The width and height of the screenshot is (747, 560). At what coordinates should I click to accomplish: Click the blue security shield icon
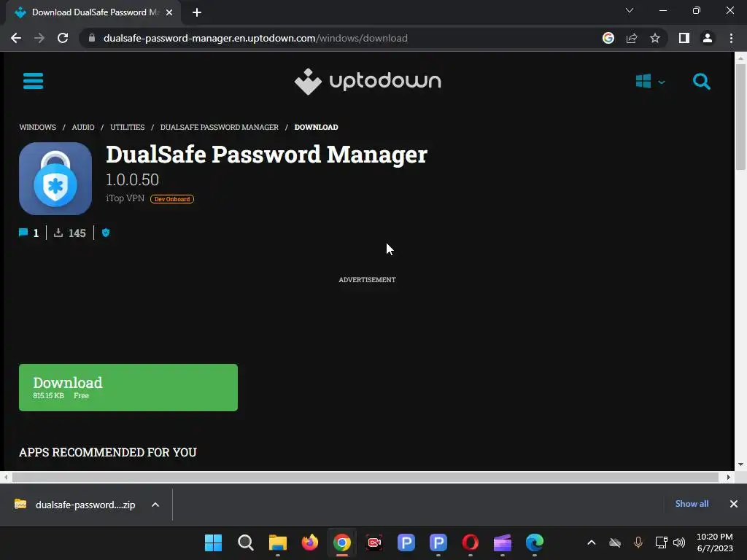click(106, 233)
